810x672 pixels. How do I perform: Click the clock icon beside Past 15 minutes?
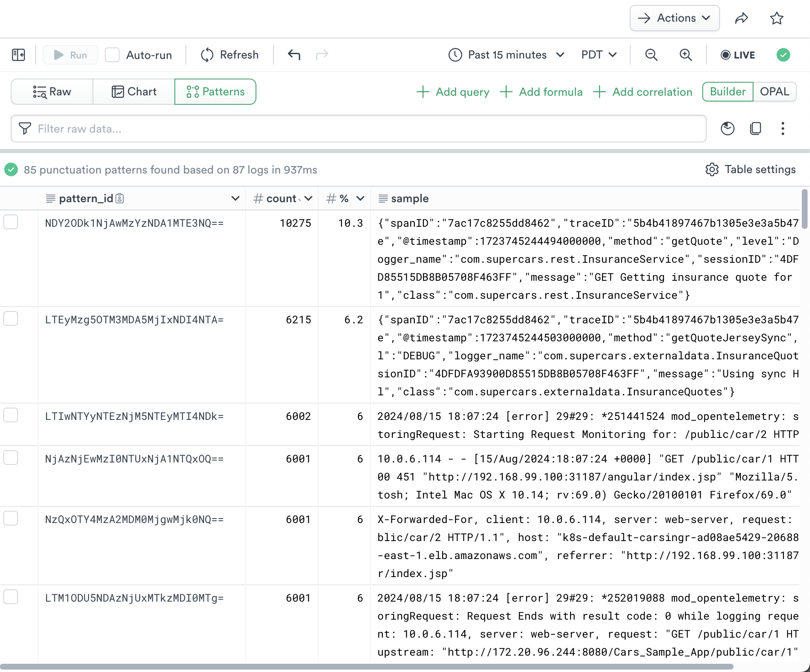tap(455, 55)
